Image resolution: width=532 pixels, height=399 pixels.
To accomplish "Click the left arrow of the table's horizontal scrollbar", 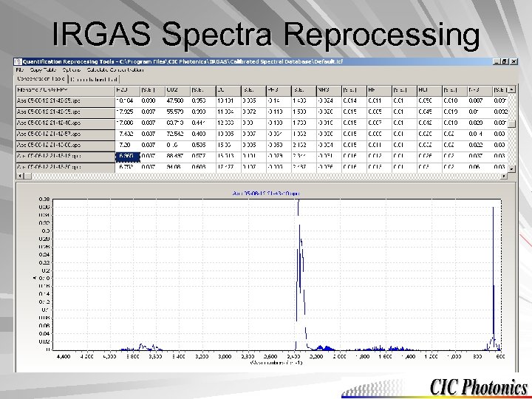I will point(20,176).
